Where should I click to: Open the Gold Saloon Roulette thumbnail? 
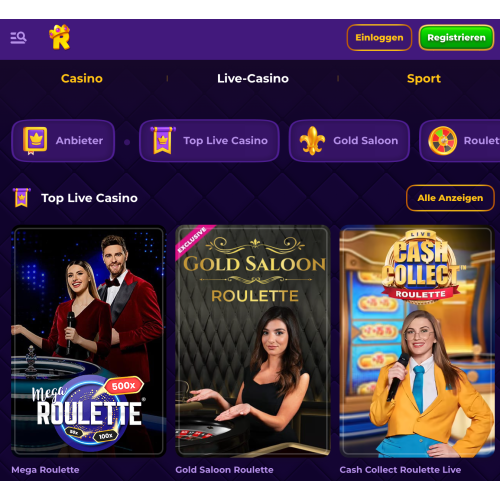(253, 341)
